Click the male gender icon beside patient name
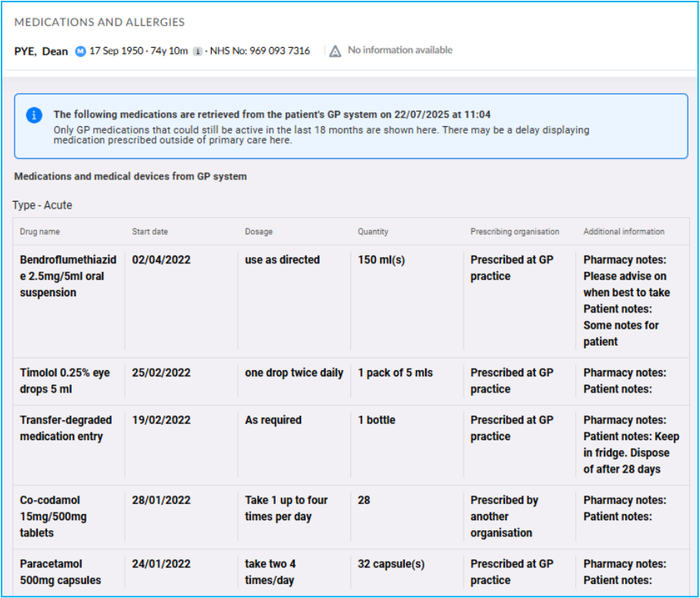The image size is (700, 598). pyautogui.click(x=80, y=51)
